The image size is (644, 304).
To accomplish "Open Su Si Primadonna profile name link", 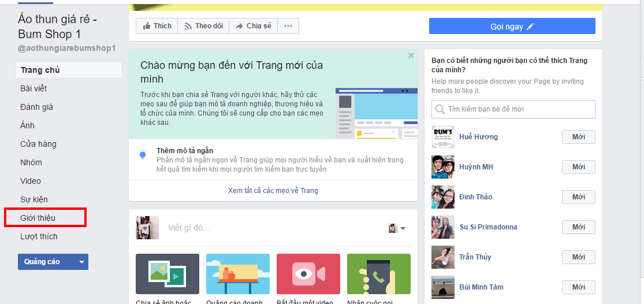I will click(x=488, y=227).
